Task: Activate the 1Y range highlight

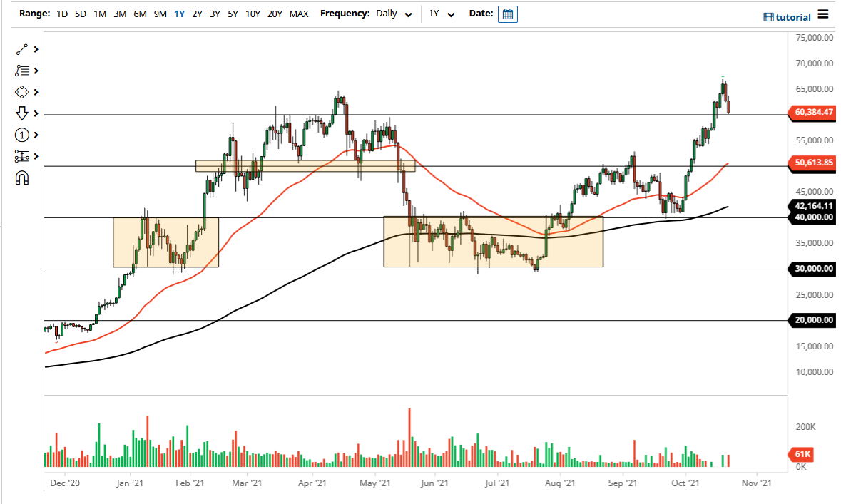Action: [x=179, y=14]
